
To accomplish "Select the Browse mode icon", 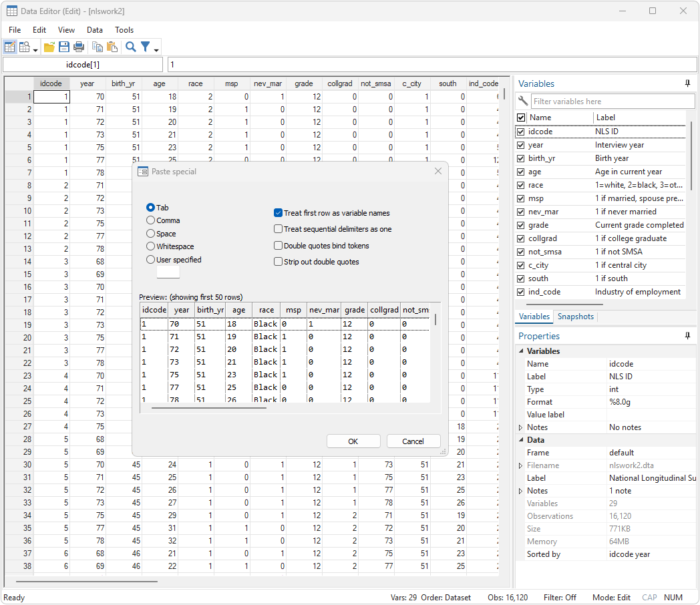I will tap(24, 47).
